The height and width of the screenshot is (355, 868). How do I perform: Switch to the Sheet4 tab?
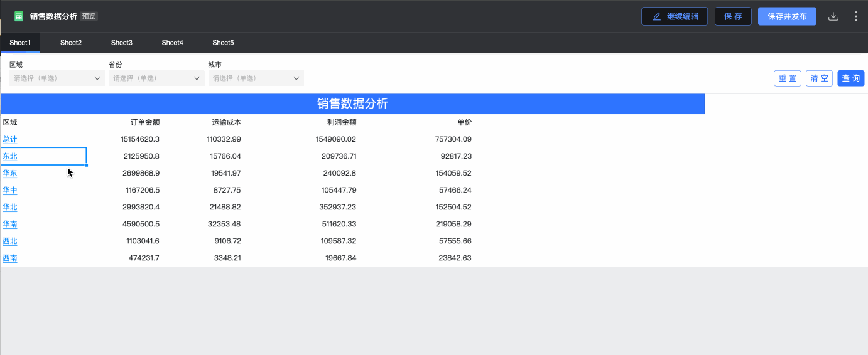tap(172, 43)
